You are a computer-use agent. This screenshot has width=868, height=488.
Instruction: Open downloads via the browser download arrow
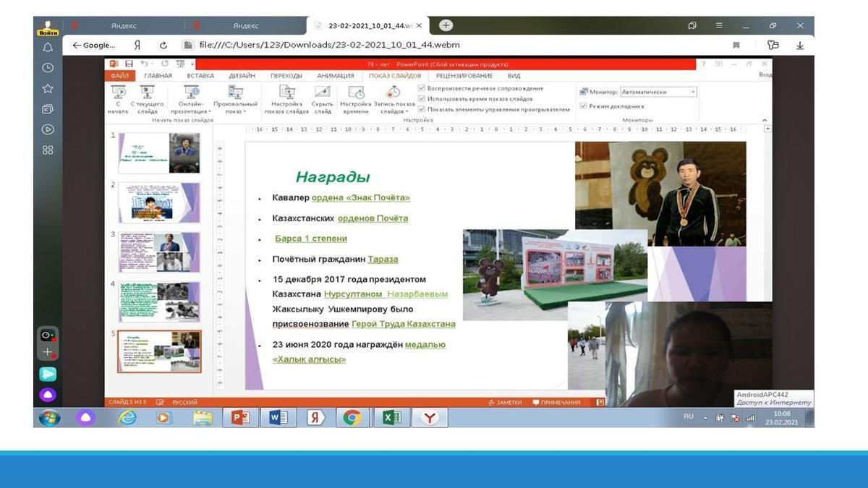[x=800, y=45]
